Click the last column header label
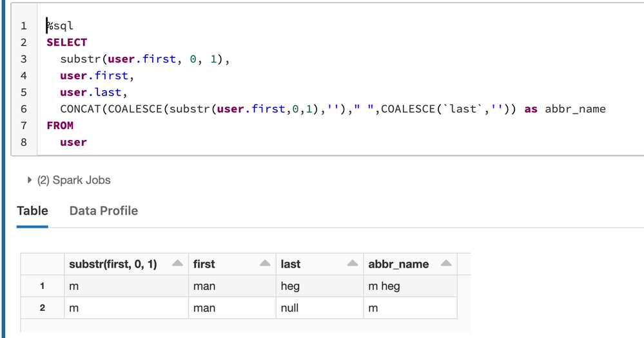This screenshot has height=338, width=644. coord(291,264)
